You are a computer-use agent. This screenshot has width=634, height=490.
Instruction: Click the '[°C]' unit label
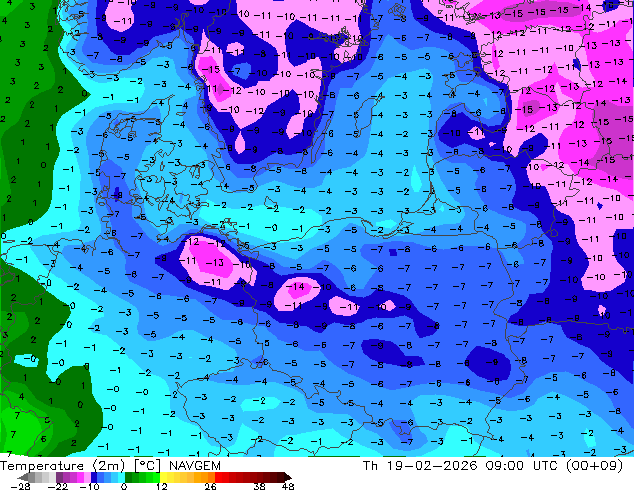[x=148, y=466]
